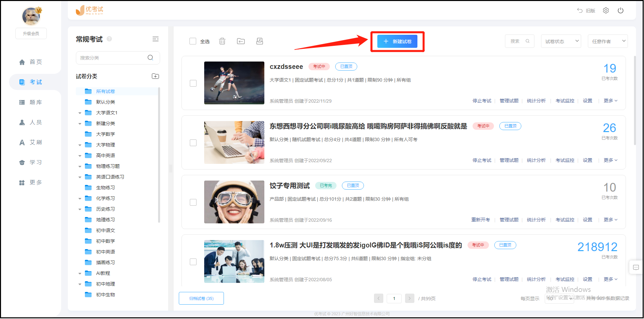
Task: Switch to the old version (旧版)
Action: pos(586,11)
